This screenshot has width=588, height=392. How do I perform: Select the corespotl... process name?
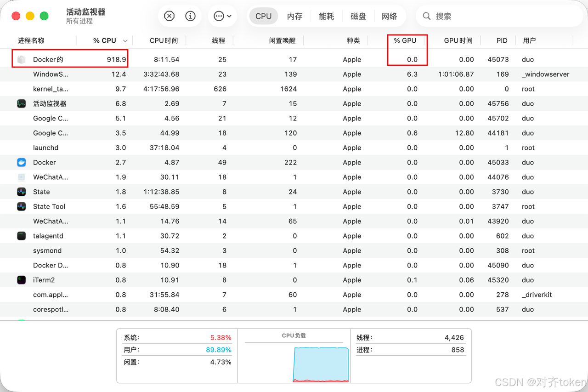point(51,309)
